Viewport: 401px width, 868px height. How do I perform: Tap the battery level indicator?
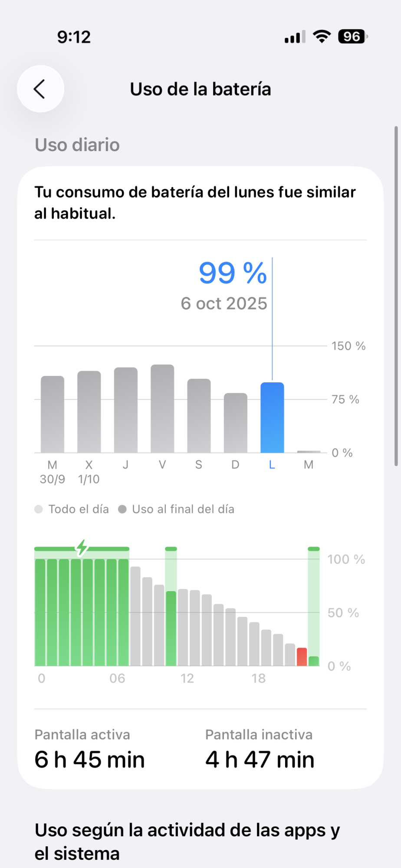pos(353,37)
